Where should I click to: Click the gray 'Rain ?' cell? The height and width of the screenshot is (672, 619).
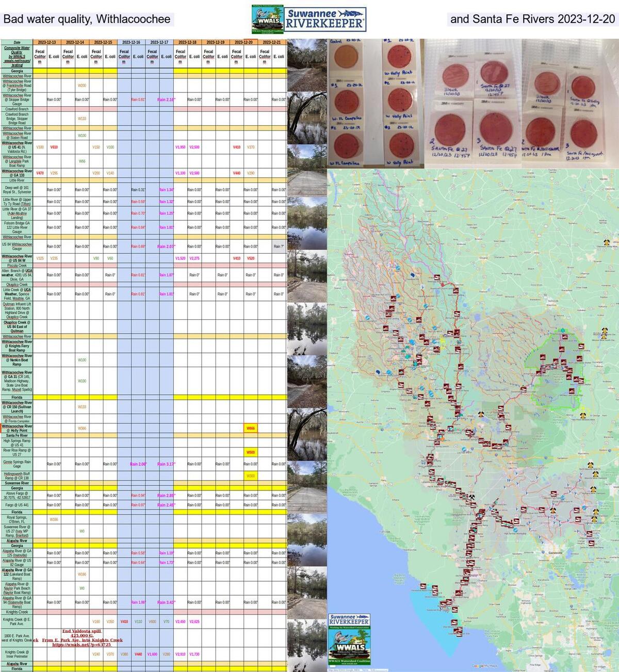click(x=279, y=247)
